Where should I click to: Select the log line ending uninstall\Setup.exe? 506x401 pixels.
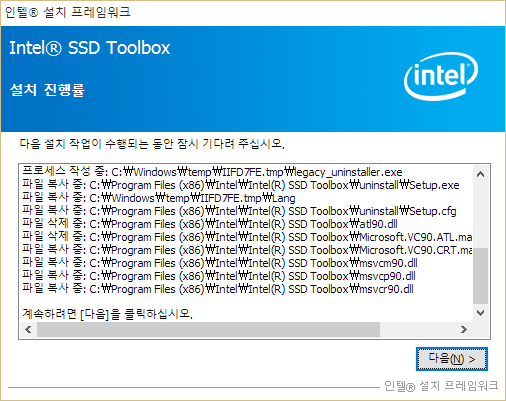point(241,185)
